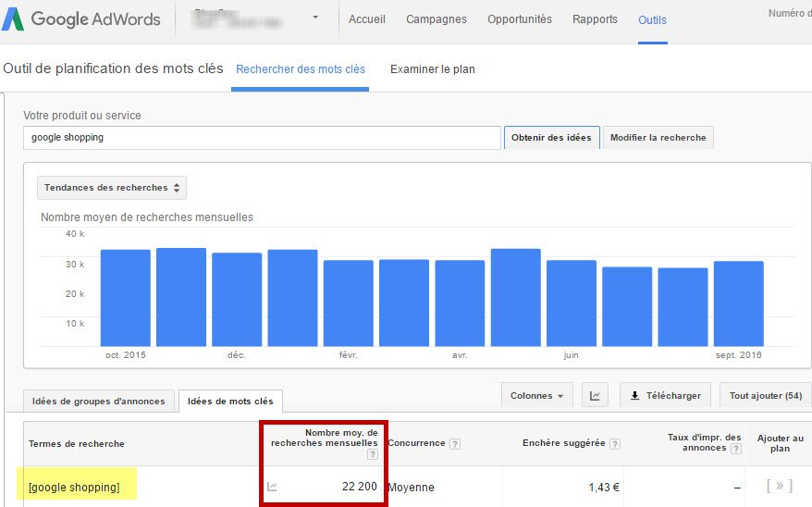Click the 1,43 € suggested bid value
The height and width of the screenshot is (507, 812).
pos(604,488)
